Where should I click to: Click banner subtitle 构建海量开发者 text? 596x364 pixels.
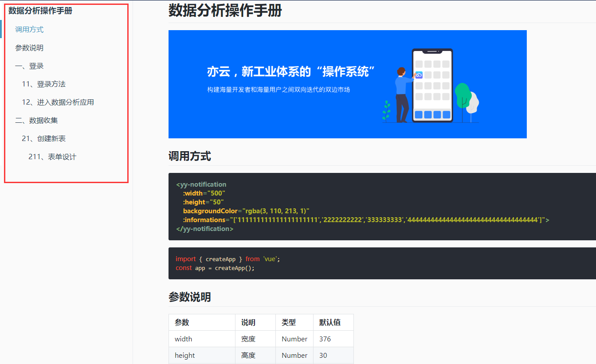[278, 90]
